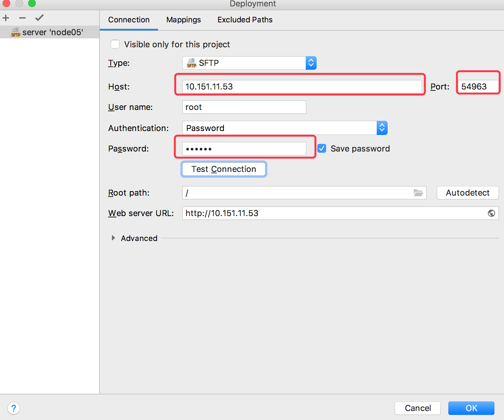The height and width of the screenshot is (420, 504).
Task: Open the Type SFTP dropdown
Action: [249, 63]
